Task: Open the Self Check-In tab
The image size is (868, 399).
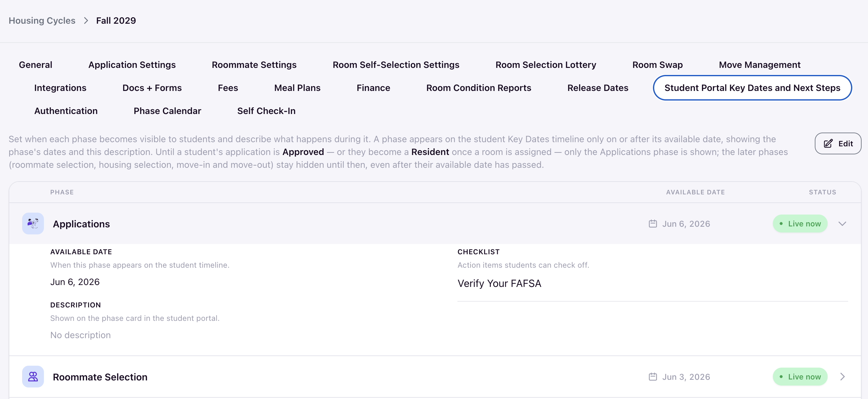Action: [x=266, y=111]
